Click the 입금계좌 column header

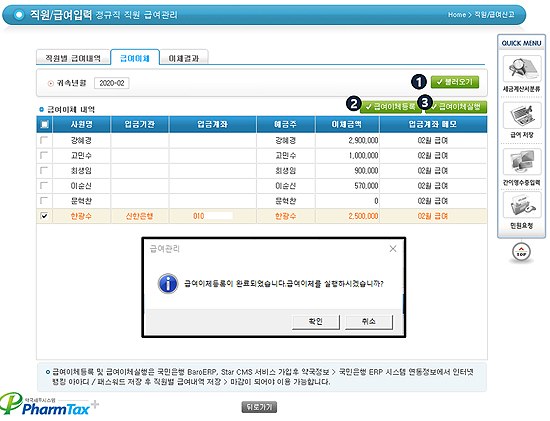(x=213, y=124)
